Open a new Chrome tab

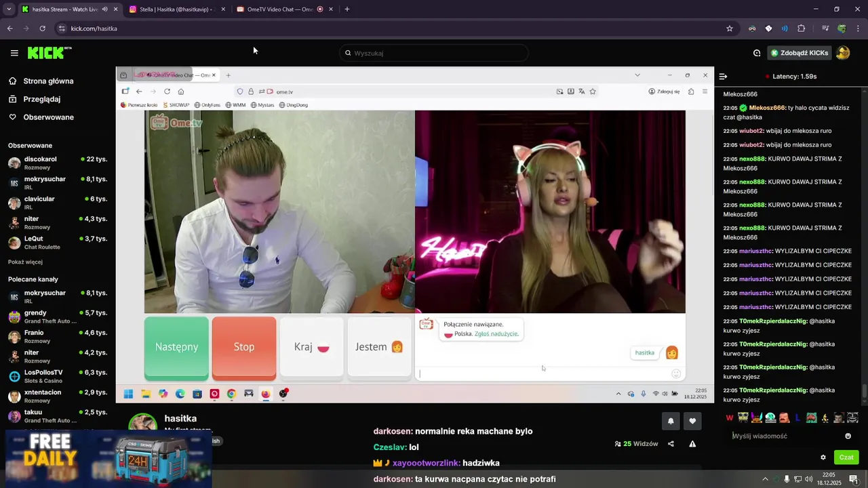click(347, 9)
